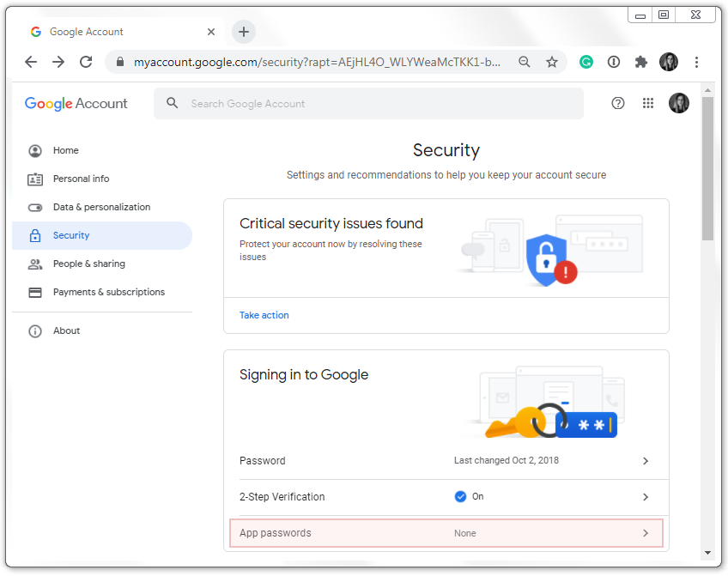Open the Extensions puzzle-piece menu
728x576 pixels.
[640, 62]
